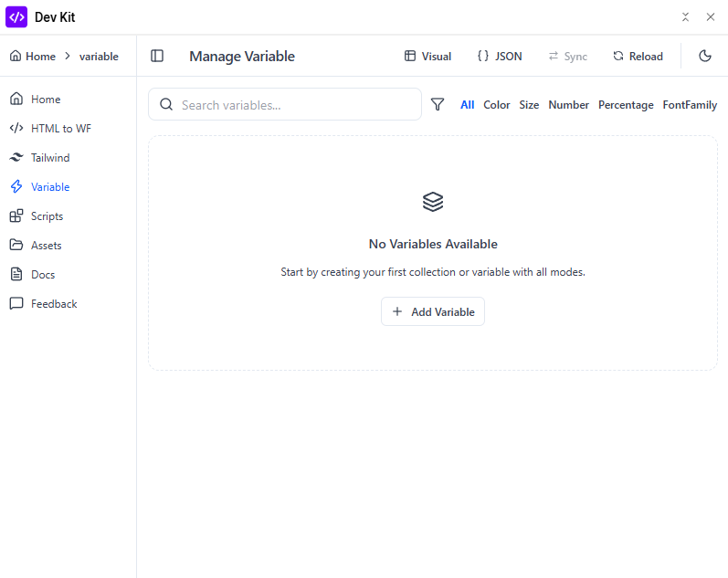Filter variables by Number
This screenshot has width=728, height=578.
pyautogui.click(x=568, y=105)
